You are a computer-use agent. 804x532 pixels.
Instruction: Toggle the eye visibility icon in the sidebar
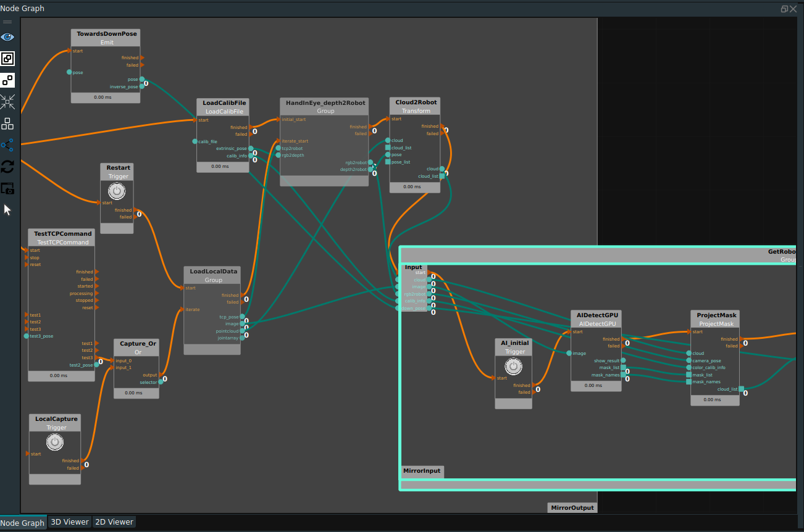pyautogui.click(x=7, y=37)
